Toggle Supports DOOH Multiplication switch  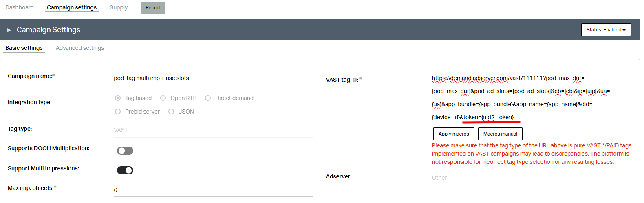pos(125,151)
